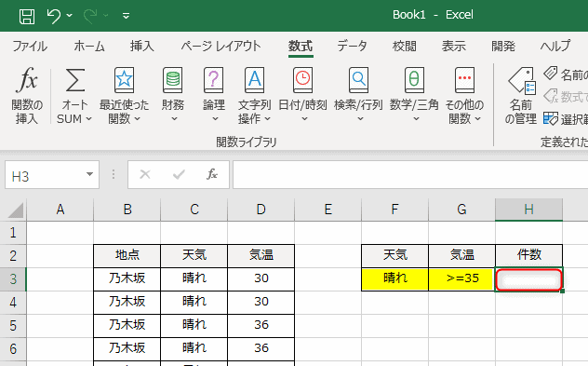Click cell C2 header 天気
This screenshot has width=588, height=366.
[194, 255]
